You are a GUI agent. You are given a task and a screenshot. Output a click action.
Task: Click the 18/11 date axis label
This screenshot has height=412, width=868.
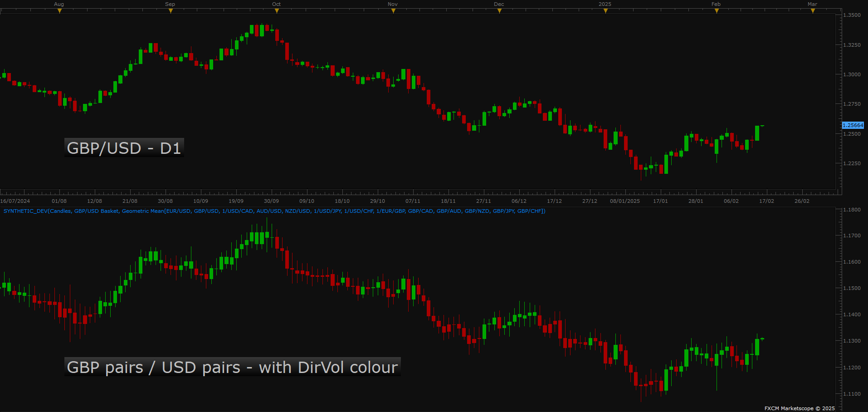click(x=448, y=201)
